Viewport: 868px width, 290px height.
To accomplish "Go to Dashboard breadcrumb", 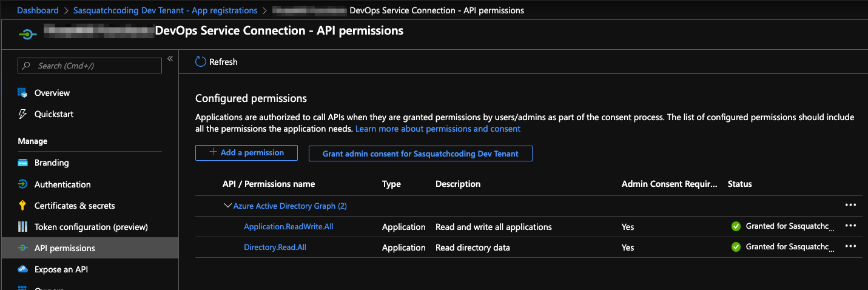I will 38,10.
